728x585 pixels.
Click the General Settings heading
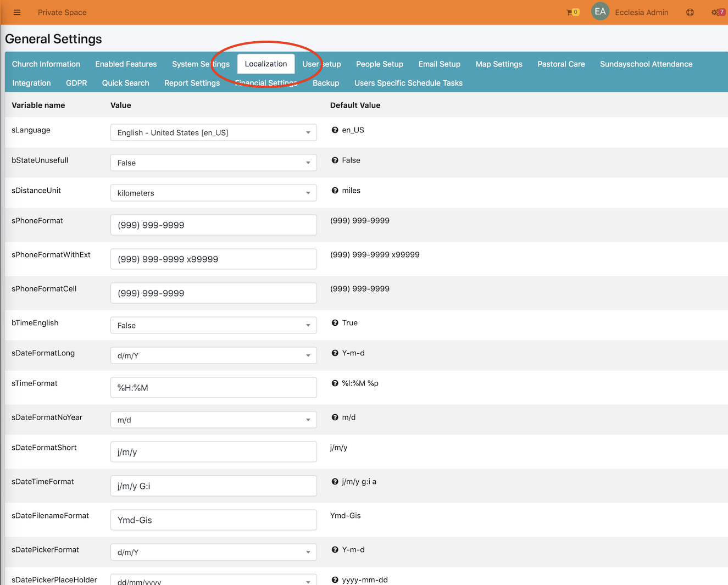[x=53, y=39]
